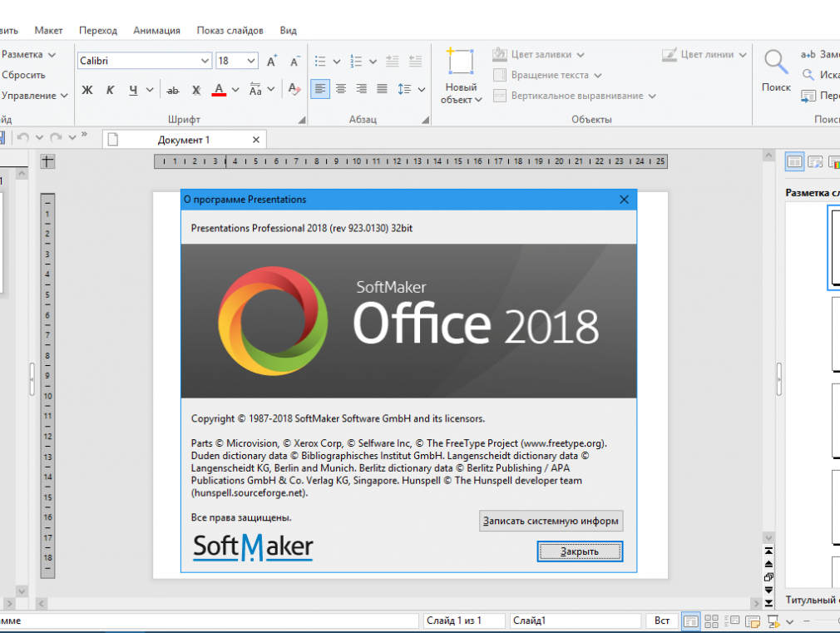The width and height of the screenshot is (840, 633).
Task: Switch to slide sorter view in status bar
Action: pyautogui.click(x=711, y=621)
